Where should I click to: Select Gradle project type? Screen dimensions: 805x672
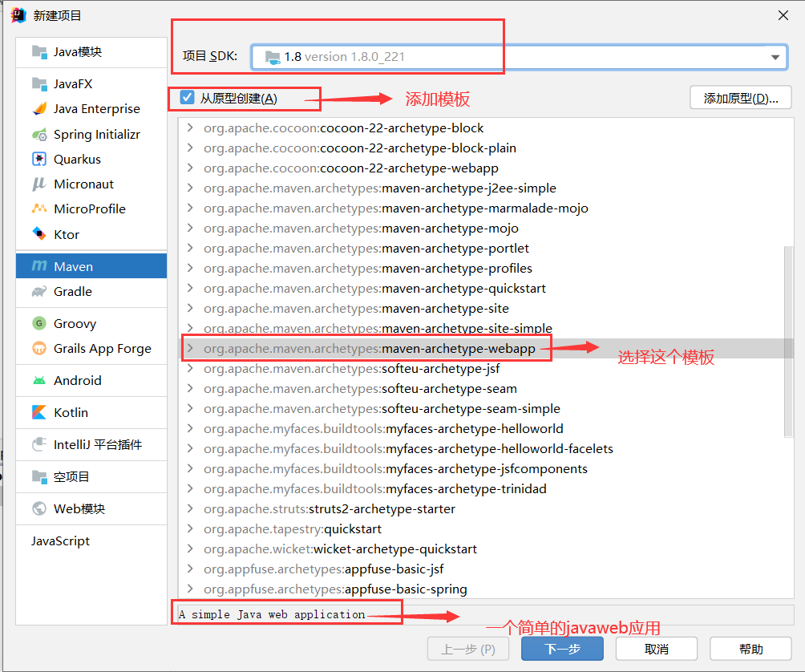coord(91,292)
